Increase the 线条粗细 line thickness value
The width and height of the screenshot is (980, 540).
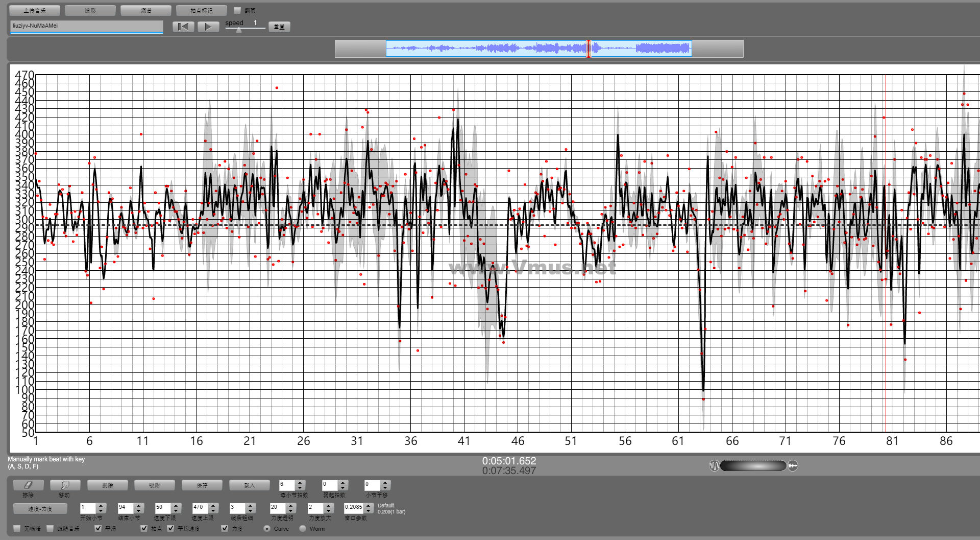point(251,506)
